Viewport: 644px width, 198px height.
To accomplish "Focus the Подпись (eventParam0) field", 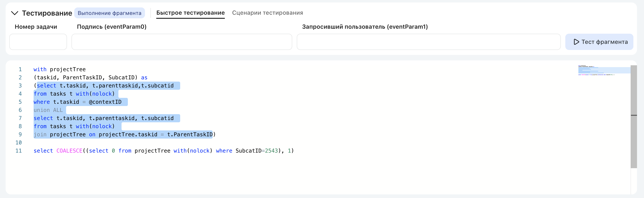I will [182, 42].
